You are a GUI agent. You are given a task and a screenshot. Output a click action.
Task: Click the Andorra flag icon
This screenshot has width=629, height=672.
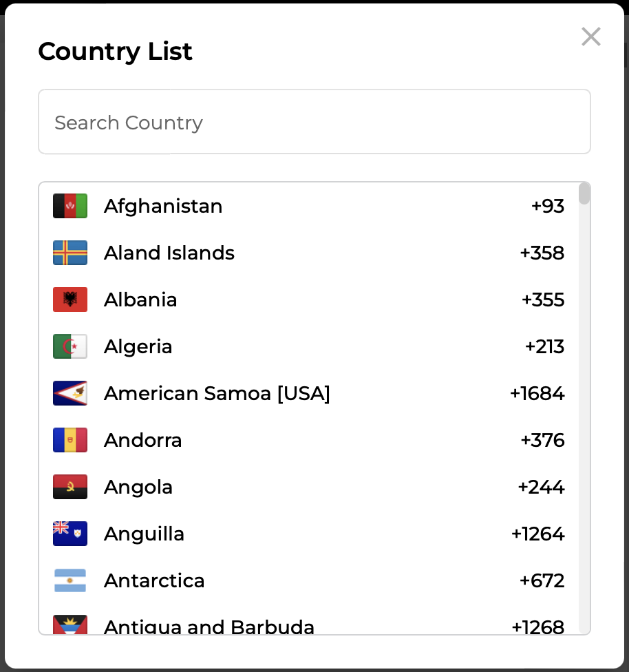(70, 440)
